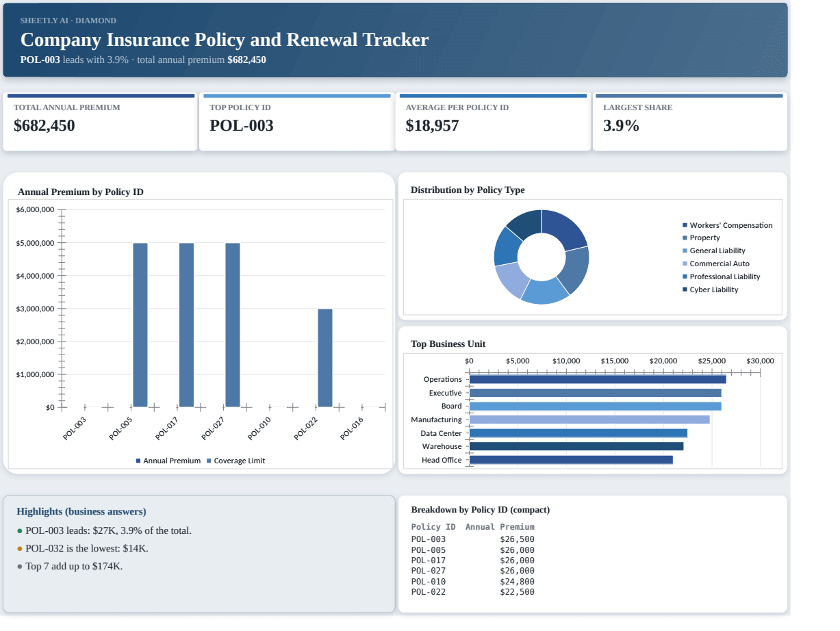The image size is (840, 631).
Task: Click the Cyber Liability legend color swatch
Action: 685,290
